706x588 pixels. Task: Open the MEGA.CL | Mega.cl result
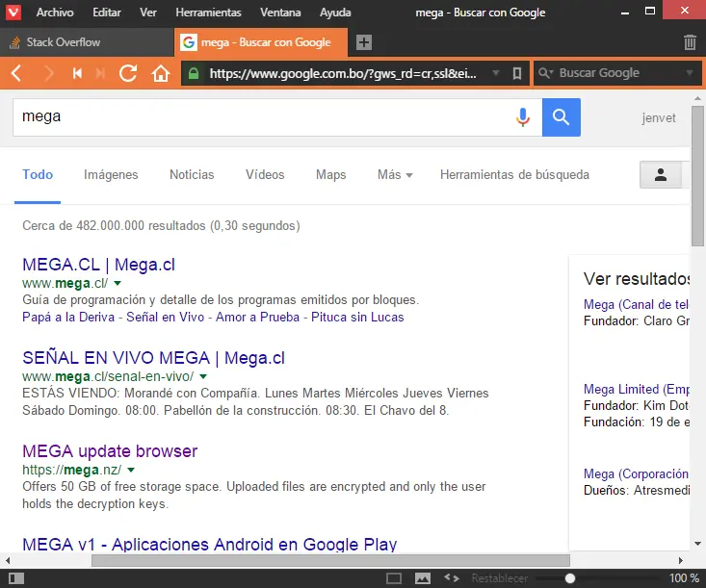tap(98, 265)
